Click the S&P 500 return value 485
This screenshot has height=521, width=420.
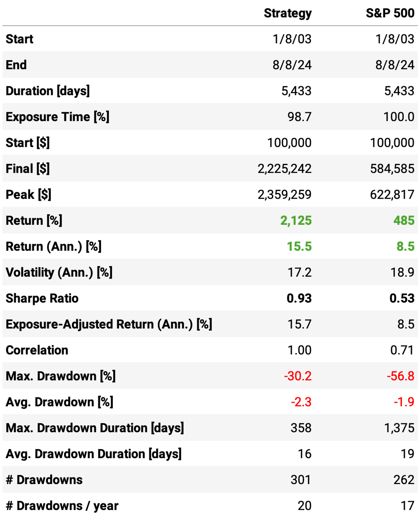[404, 220]
